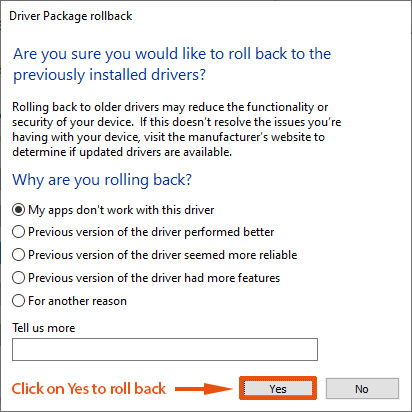The image size is (412, 412).
Task: Click the "Rolling back to older drivers" warning paragraph
Action: 177,129
